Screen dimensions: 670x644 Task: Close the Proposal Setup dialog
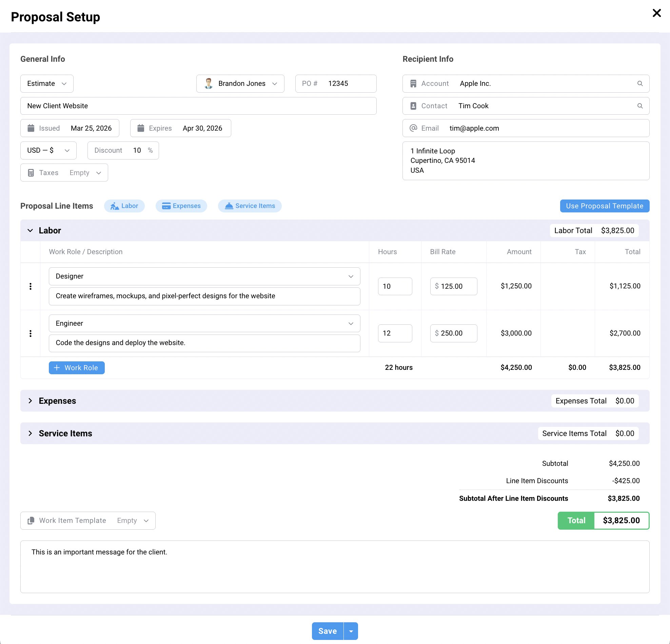656,13
